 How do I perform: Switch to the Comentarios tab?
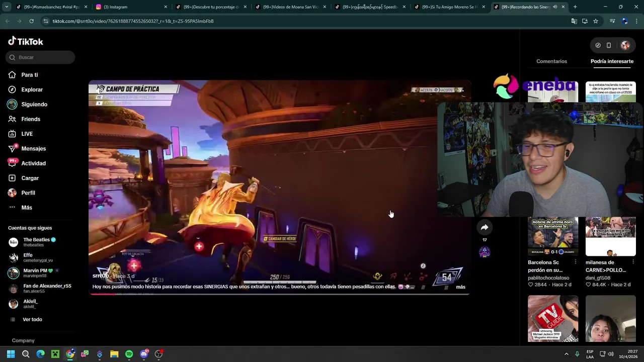coord(551,61)
